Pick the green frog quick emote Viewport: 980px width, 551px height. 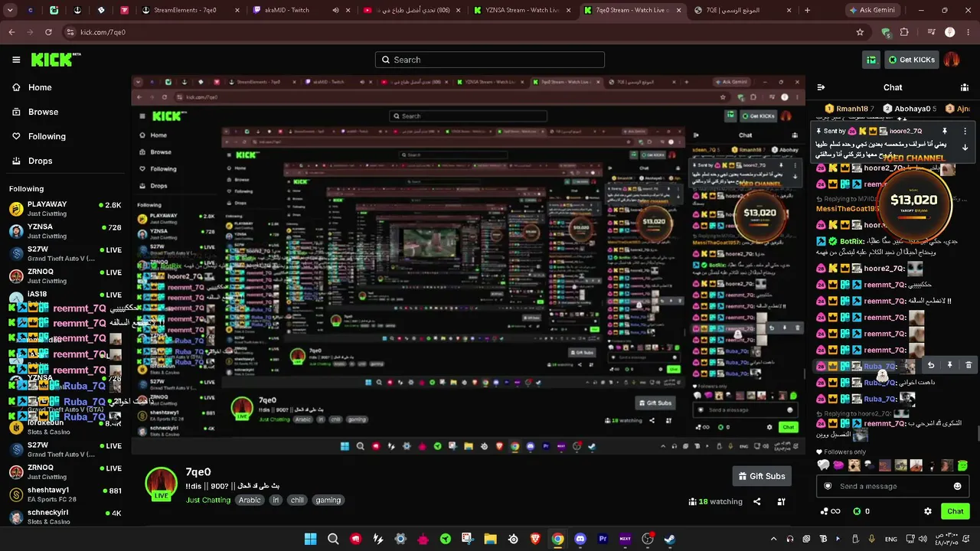pos(962,465)
